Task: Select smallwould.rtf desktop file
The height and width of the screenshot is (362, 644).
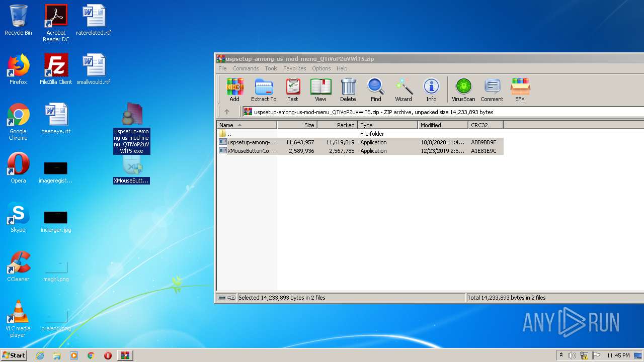Action: click(x=94, y=69)
